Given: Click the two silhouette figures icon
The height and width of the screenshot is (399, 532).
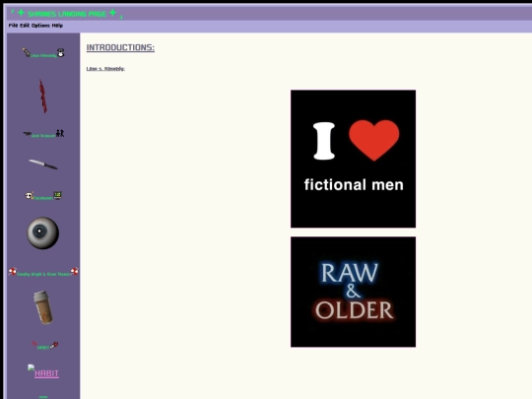Looking at the screenshot, I should (60, 133).
